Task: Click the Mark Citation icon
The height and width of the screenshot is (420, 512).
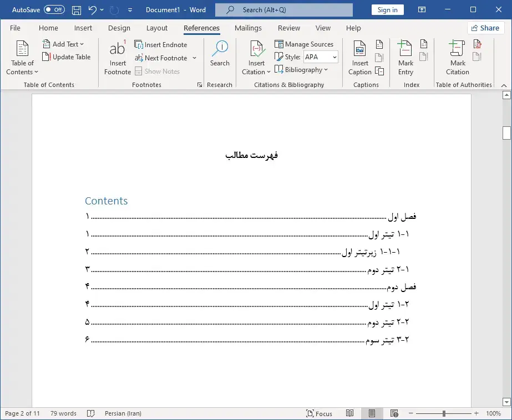Action: 458,50
